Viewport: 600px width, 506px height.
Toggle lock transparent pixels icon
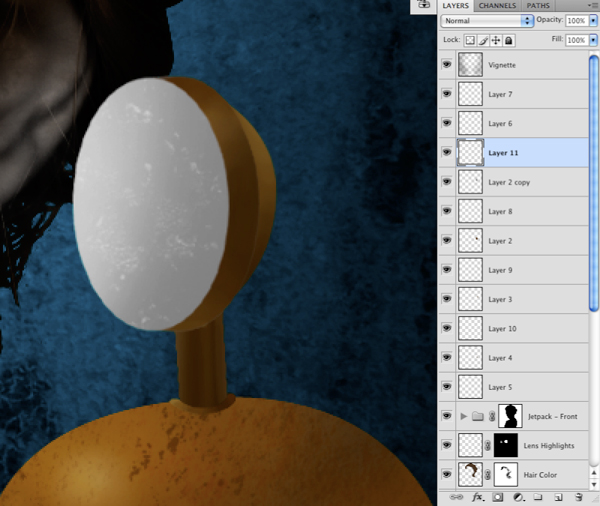pyautogui.click(x=470, y=40)
